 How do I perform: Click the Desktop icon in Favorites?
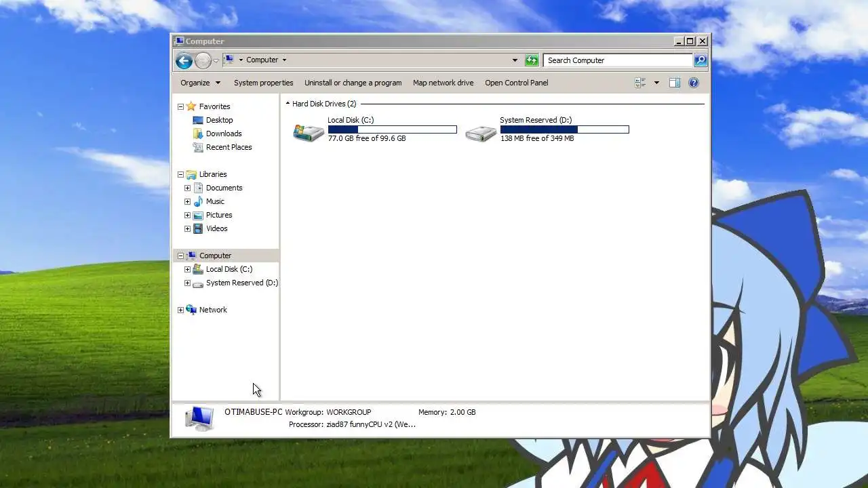click(x=198, y=120)
